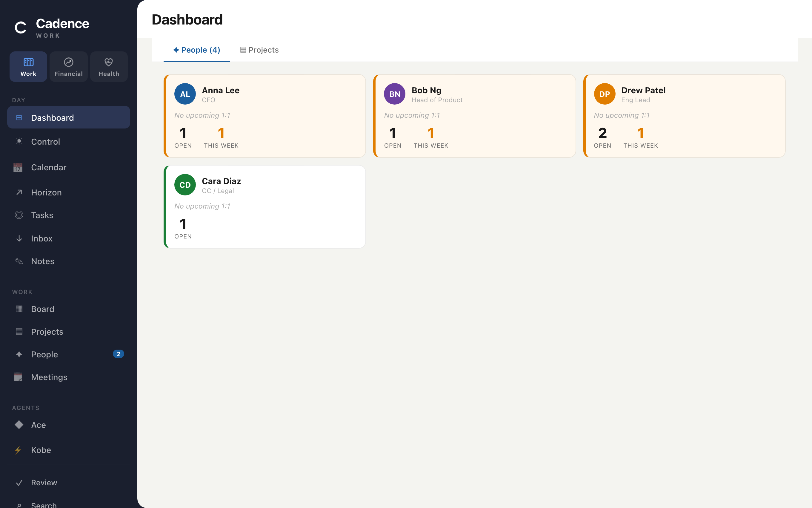Image resolution: width=812 pixels, height=508 pixels.
Task: Open the Inbox
Action: pyautogui.click(x=68, y=238)
